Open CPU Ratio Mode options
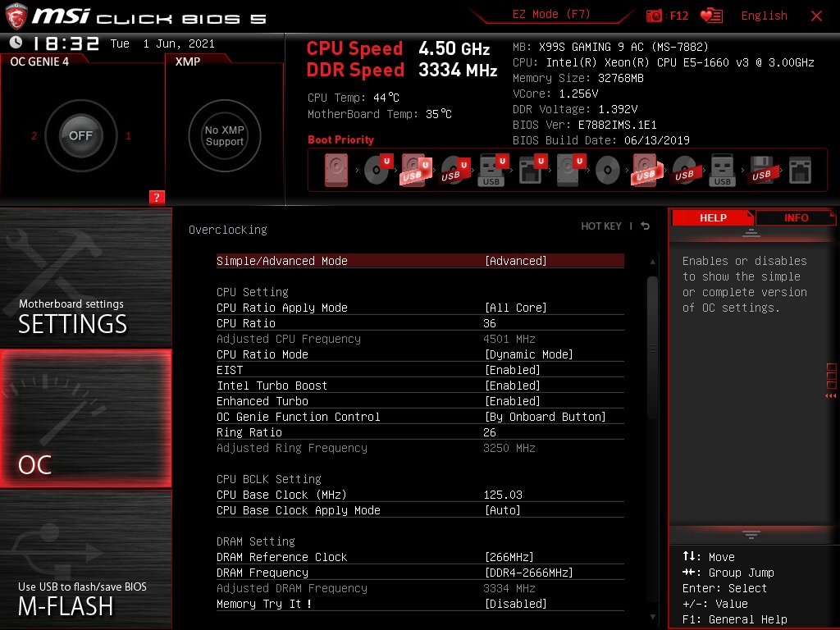Viewport: 840px width, 630px height. [x=420, y=354]
